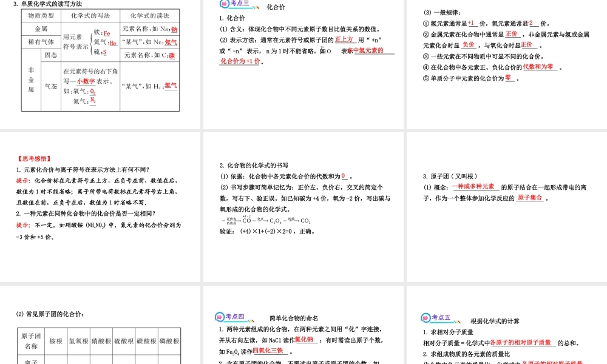Click the red heading 【思考感悟】
Screen dimensions: 607x364
[x=33, y=158]
